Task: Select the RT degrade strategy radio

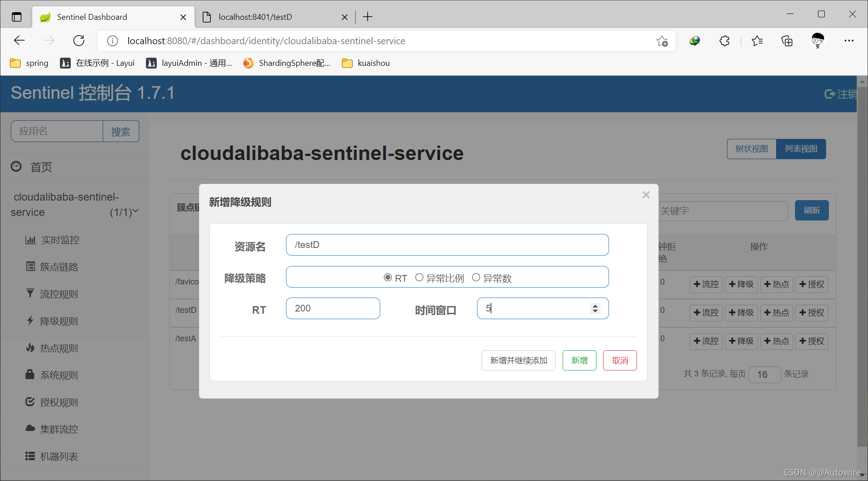Action: [x=387, y=278]
